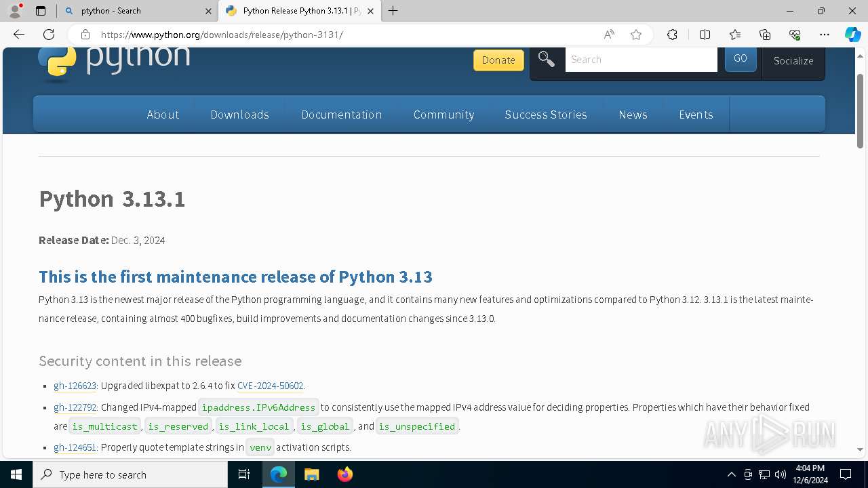This screenshot has width=868, height=488.
Task: Close the Python Release 3.13.1 tab
Action: [372, 11]
